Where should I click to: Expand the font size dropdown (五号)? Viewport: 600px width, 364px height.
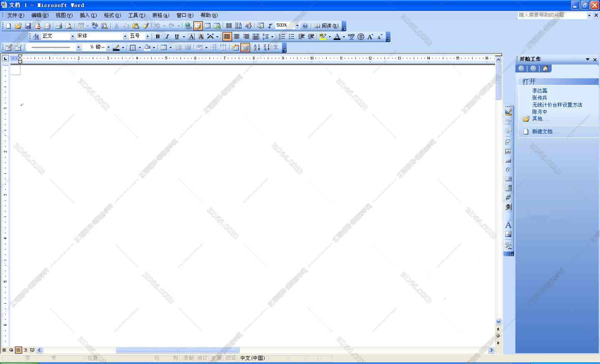coord(147,37)
